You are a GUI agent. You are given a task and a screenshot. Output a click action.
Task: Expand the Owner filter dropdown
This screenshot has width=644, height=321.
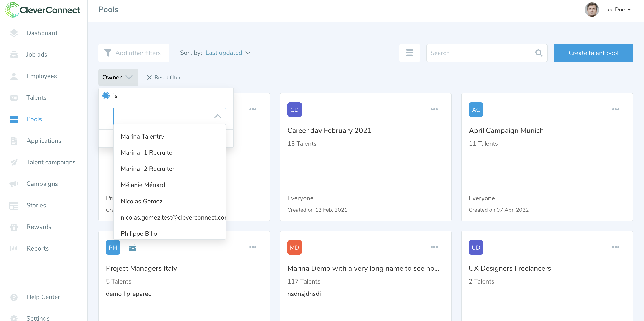tap(118, 77)
